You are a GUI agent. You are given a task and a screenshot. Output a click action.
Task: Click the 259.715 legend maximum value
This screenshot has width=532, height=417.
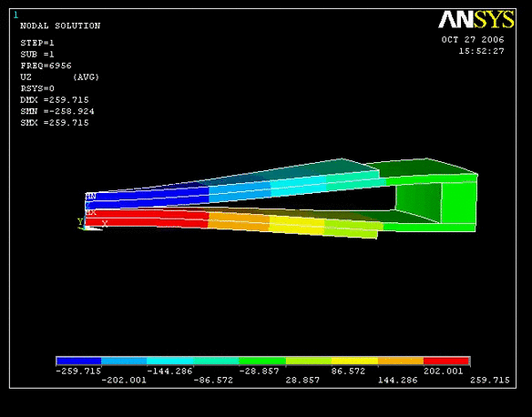tap(489, 380)
